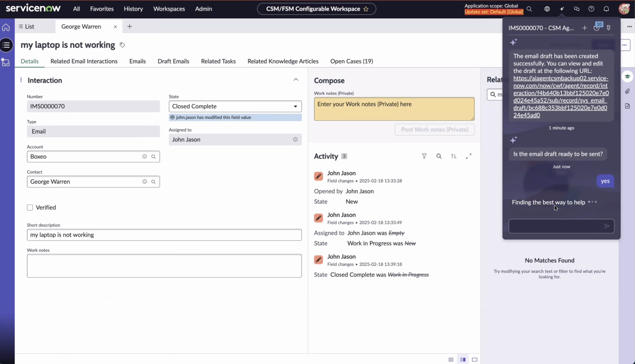Open the chat conversations icon
Image resolution: width=635 pixels, height=364 pixels.
pos(577,9)
